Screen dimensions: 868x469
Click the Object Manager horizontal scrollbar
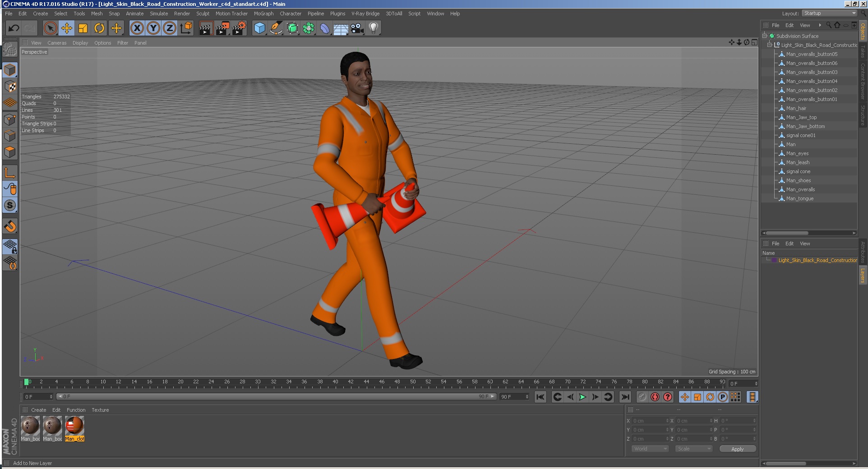point(787,233)
